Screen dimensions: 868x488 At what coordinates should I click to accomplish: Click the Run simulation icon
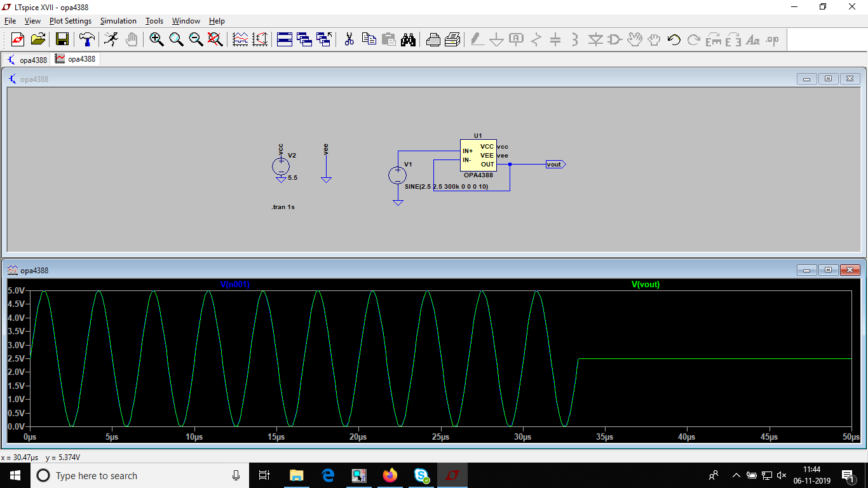111,39
